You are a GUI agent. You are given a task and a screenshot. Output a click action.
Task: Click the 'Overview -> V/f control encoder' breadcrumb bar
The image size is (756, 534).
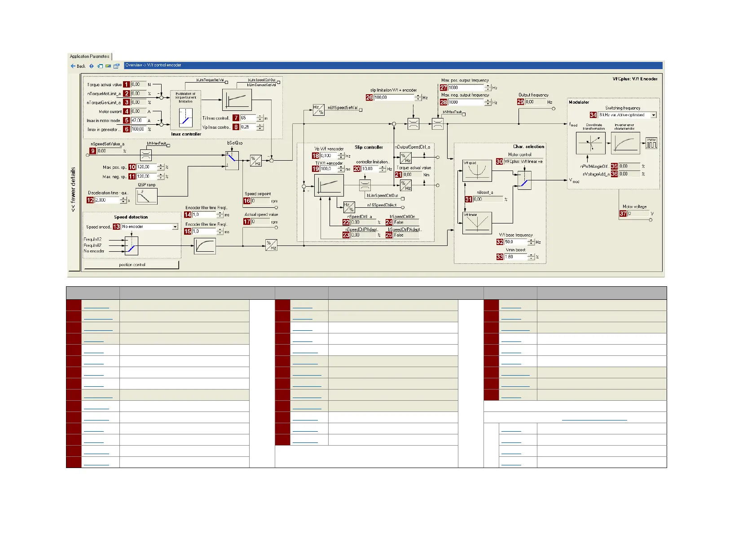pos(393,66)
